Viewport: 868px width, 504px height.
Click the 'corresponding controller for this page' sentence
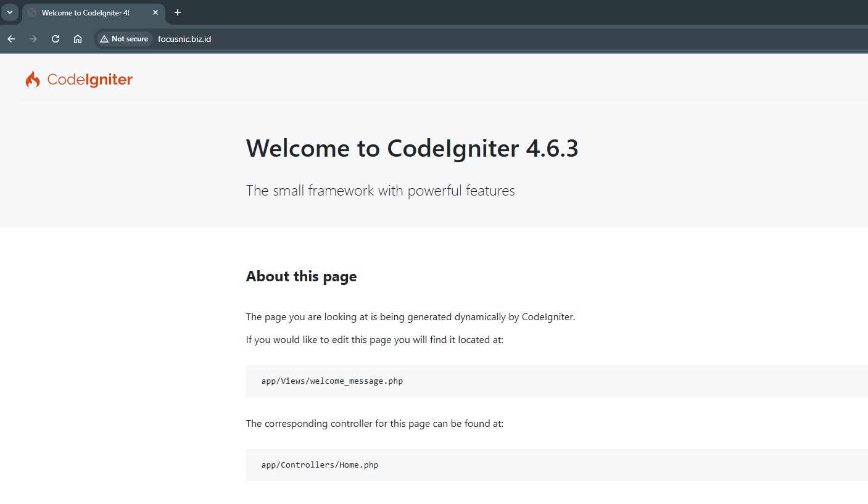pyautogui.click(x=374, y=424)
